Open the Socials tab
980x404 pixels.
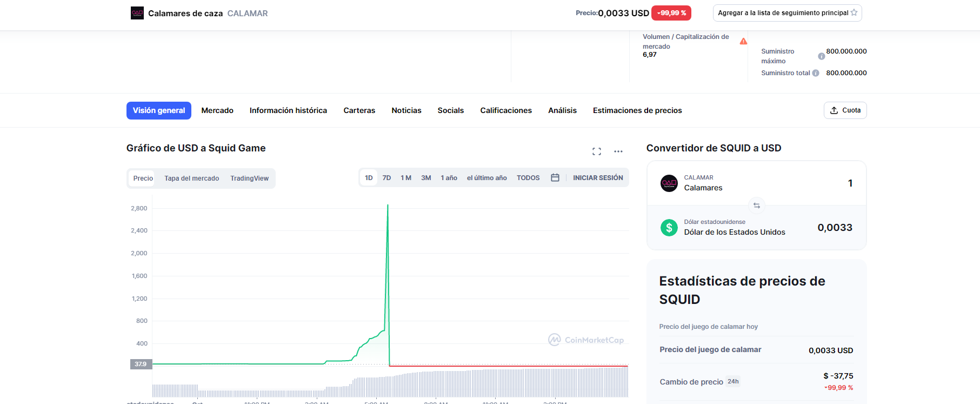[451, 110]
